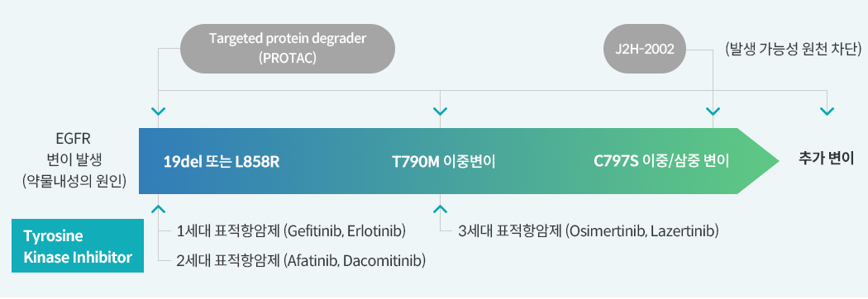868x299 pixels.
Task: Click the up chevron below 19del 또는 L858R
Action: point(159,209)
